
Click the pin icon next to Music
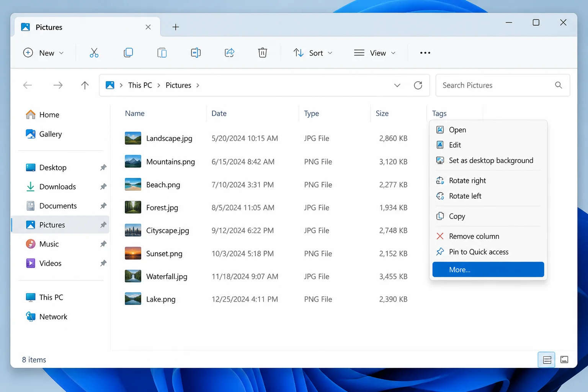click(103, 244)
